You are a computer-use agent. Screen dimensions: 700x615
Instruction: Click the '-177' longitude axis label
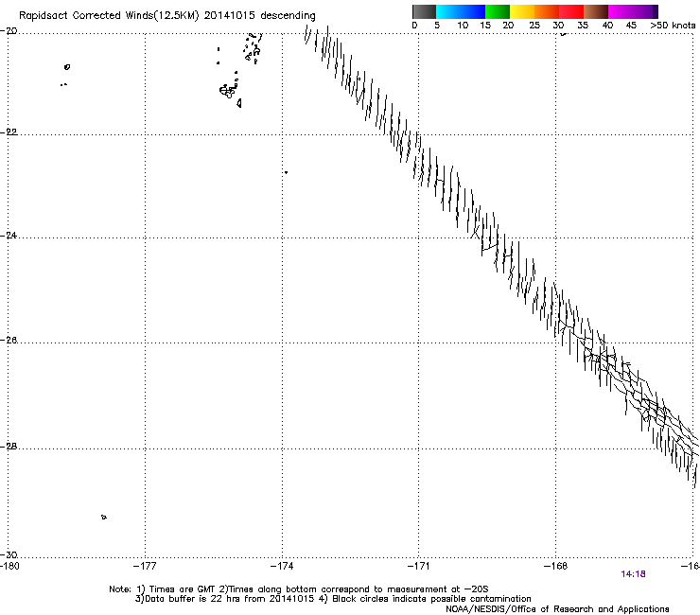[x=145, y=567]
